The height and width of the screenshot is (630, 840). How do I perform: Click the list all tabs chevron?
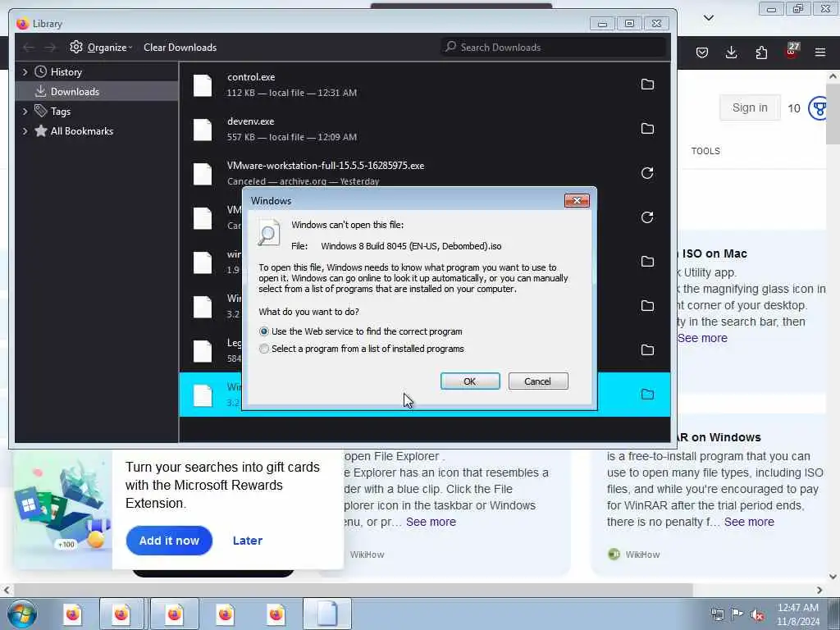(x=708, y=18)
